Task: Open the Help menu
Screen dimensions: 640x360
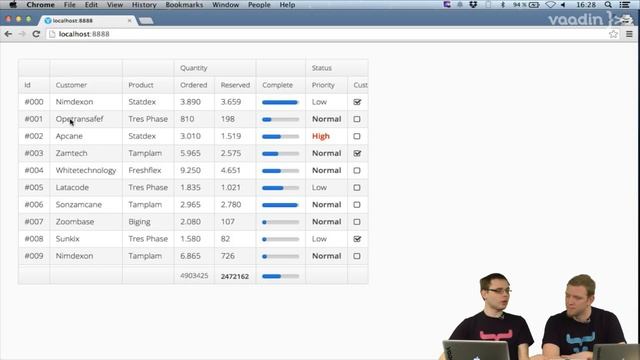Action: click(287, 5)
